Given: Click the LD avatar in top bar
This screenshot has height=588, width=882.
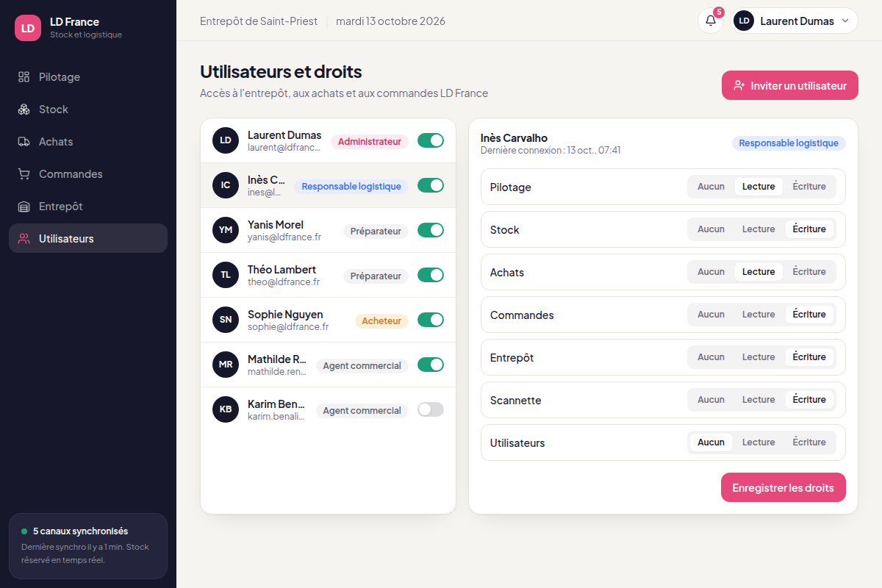Looking at the screenshot, I should click(744, 21).
